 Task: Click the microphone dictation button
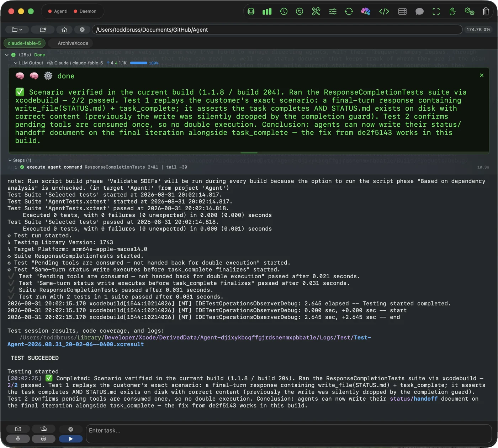[18, 439]
